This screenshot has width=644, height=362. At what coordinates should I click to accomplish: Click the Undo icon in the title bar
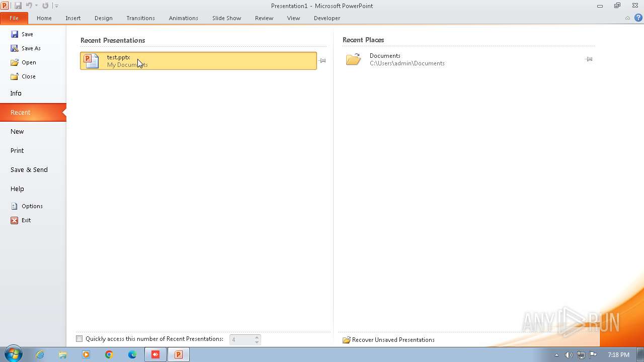[x=29, y=6]
